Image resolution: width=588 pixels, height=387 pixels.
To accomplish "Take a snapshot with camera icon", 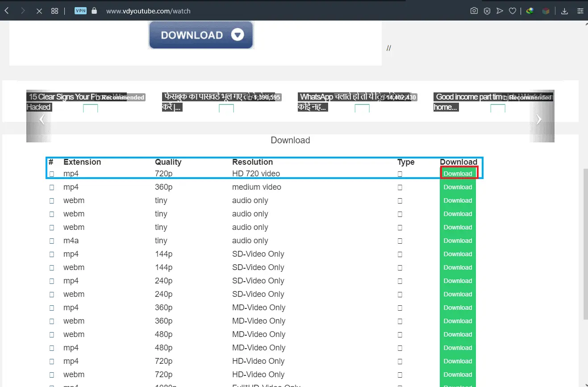I will [474, 11].
